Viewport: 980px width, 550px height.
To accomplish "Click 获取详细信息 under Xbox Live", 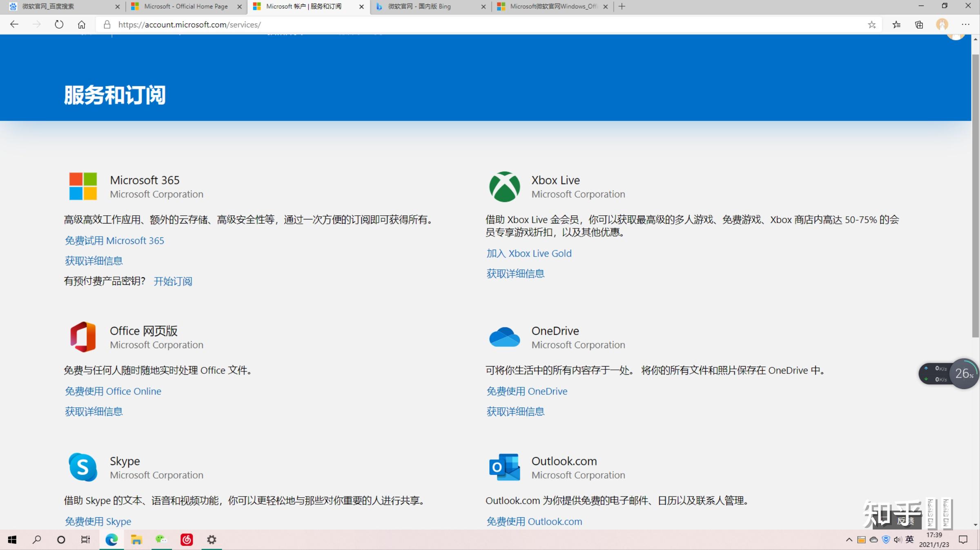I will (x=515, y=274).
